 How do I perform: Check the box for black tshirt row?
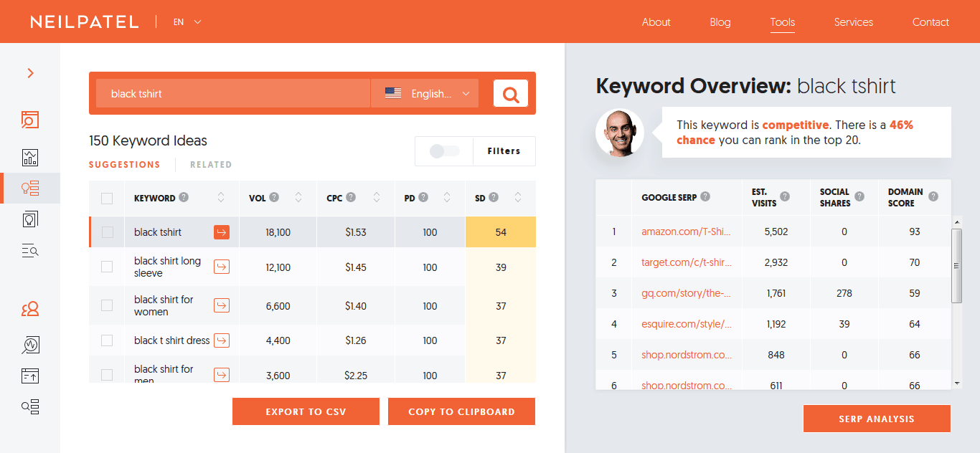(107, 232)
